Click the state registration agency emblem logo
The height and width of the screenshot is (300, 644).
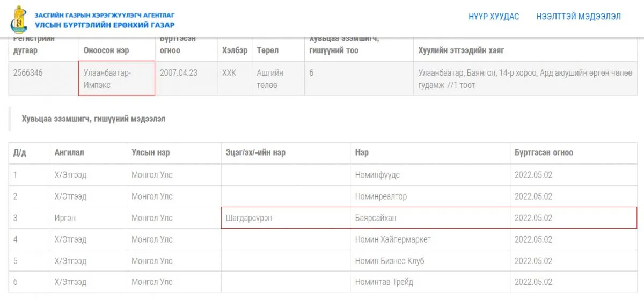pos(20,20)
